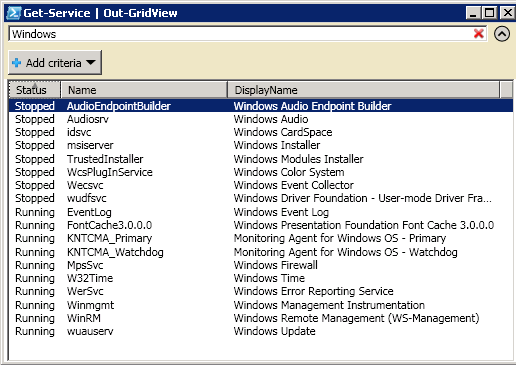Select the Windows Event Log row
This screenshot has height=365, width=516.
click(x=261, y=212)
